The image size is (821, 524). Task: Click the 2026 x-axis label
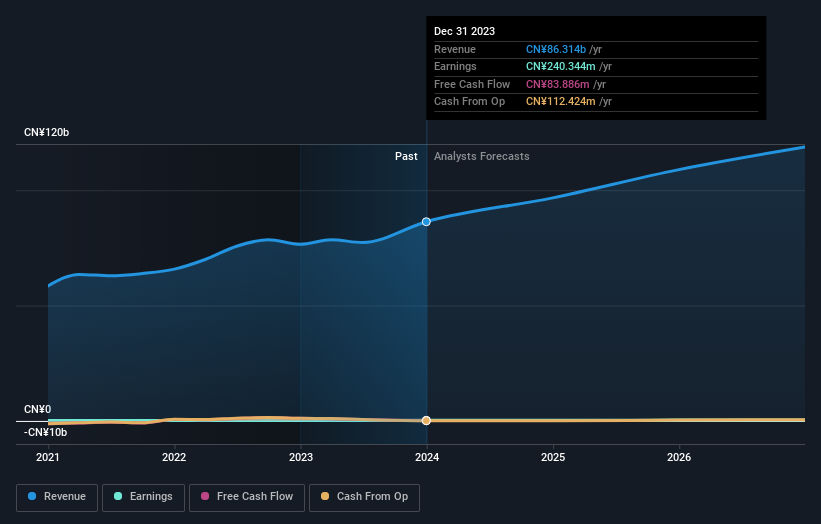679,458
